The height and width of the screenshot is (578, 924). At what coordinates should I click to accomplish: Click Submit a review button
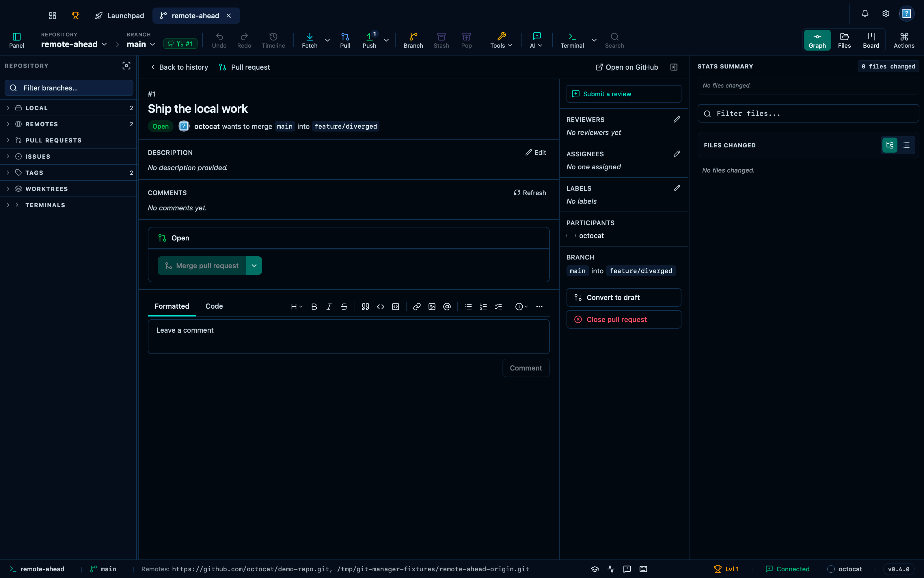point(623,94)
